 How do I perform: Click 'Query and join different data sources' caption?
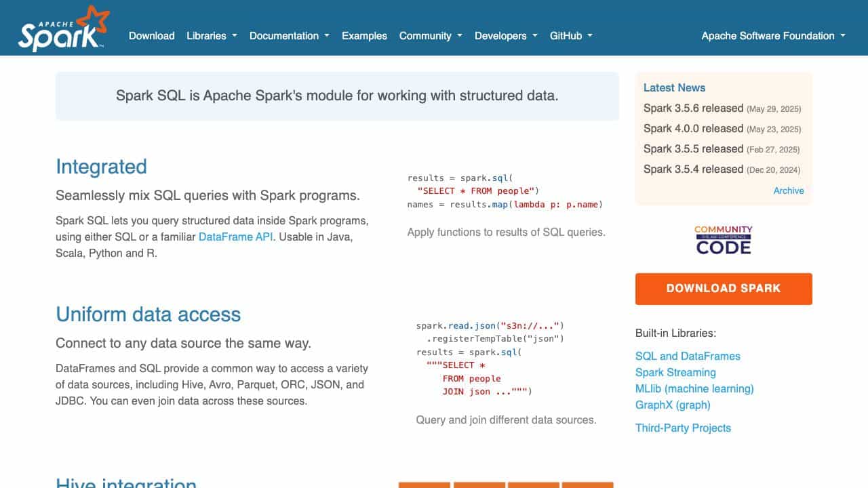pyautogui.click(x=506, y=420)
